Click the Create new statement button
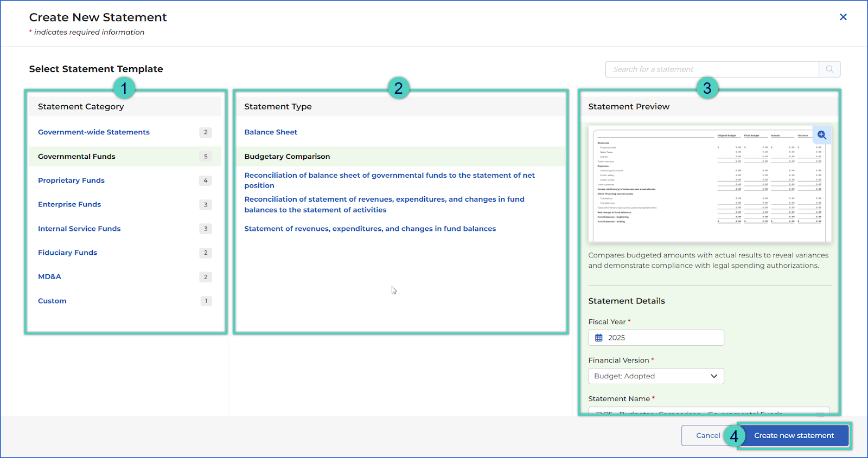 (794, 436)
